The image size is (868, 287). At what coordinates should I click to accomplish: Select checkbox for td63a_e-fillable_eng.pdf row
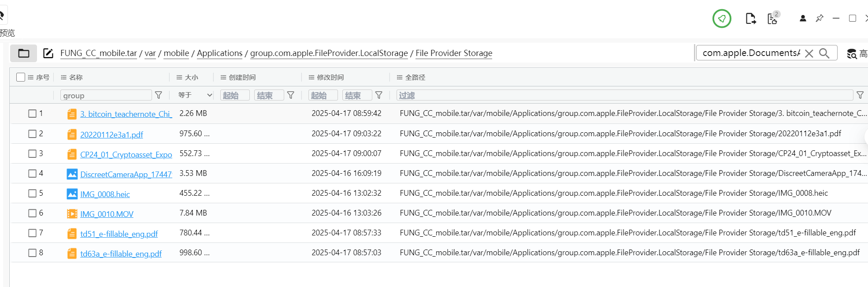pyautogui.click(x=32, y=253)
